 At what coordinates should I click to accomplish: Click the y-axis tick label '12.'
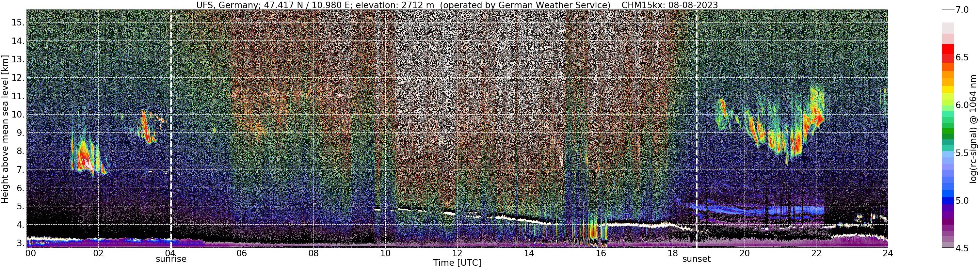pyautogui.click(x=18, y=78)
